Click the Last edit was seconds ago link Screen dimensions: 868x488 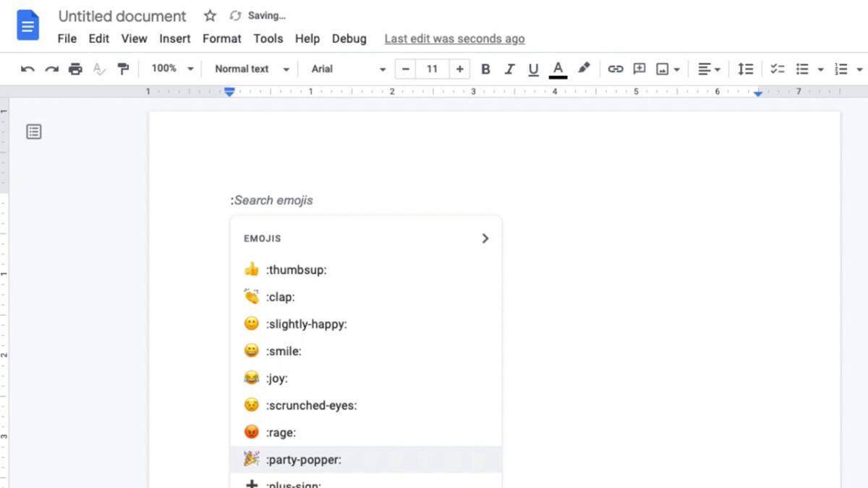454,38
